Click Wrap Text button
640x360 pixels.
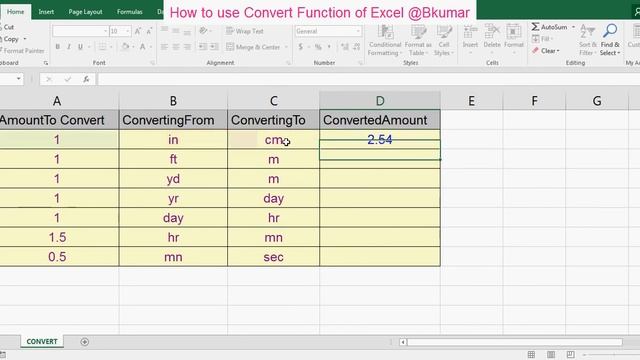(x=244, y=31)
